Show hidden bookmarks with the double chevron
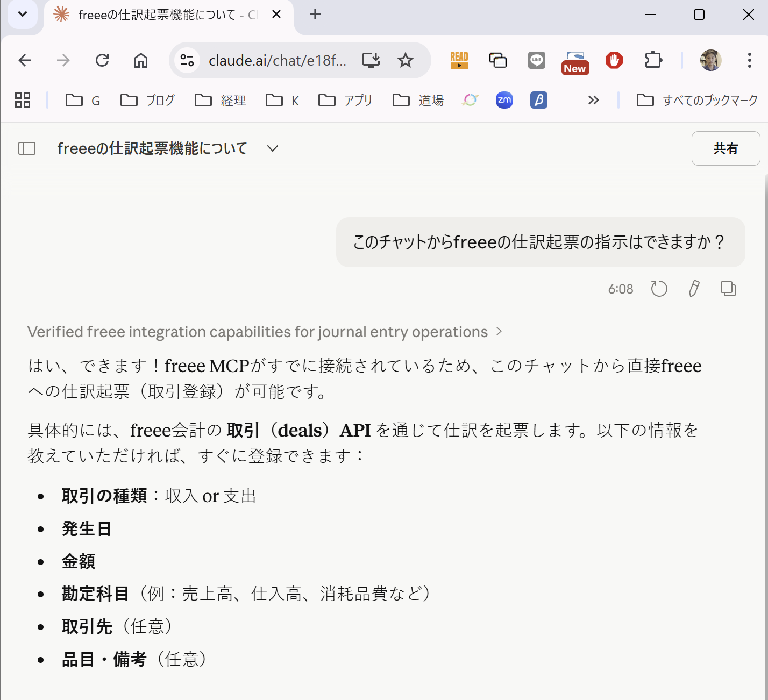 [x=593, y=100]
